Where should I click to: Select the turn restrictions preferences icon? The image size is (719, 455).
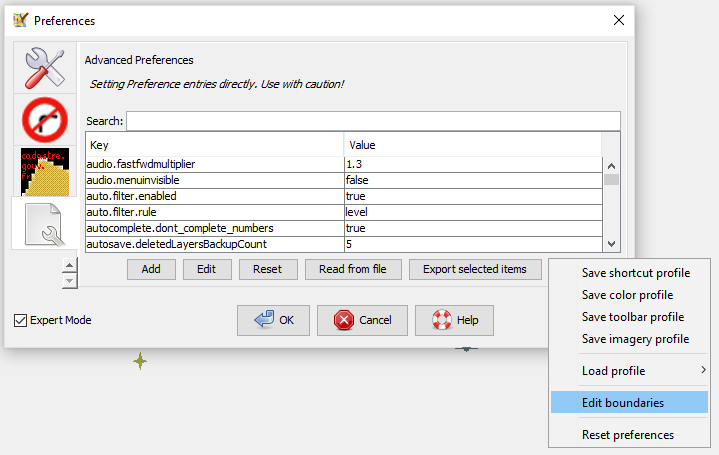(x=45, y=119)
